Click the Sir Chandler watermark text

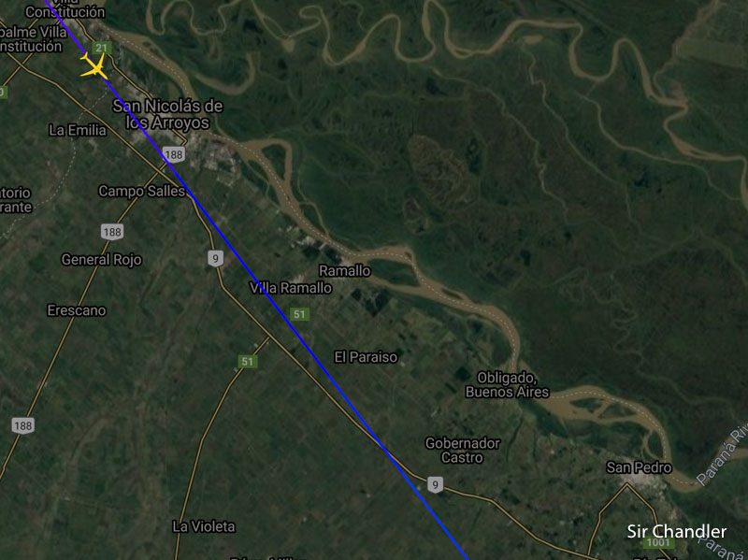pyautogui.click(x=676, y=531)
